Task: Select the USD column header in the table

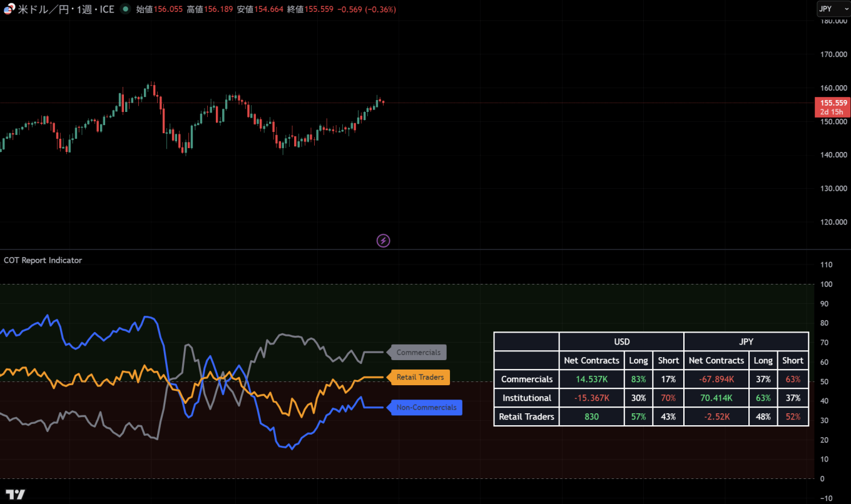Action: (621, 341)
